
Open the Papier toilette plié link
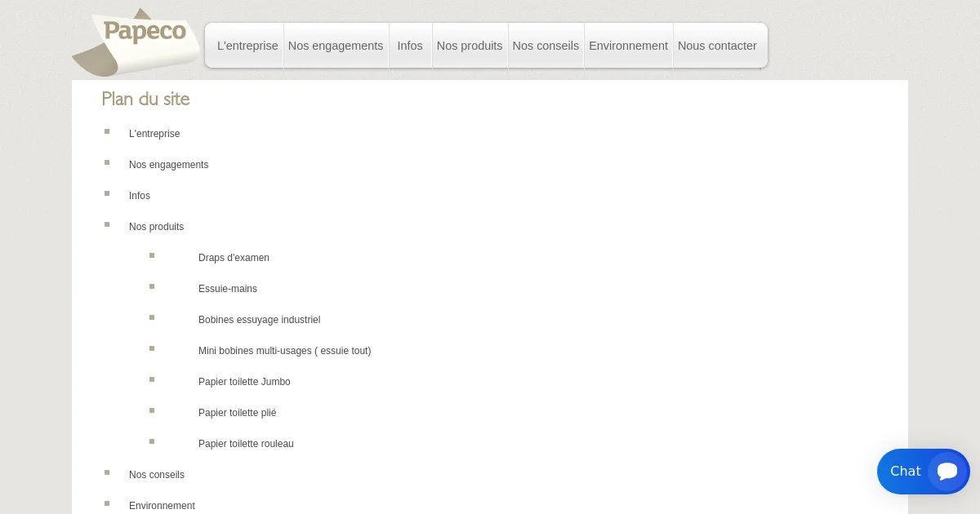237,413
